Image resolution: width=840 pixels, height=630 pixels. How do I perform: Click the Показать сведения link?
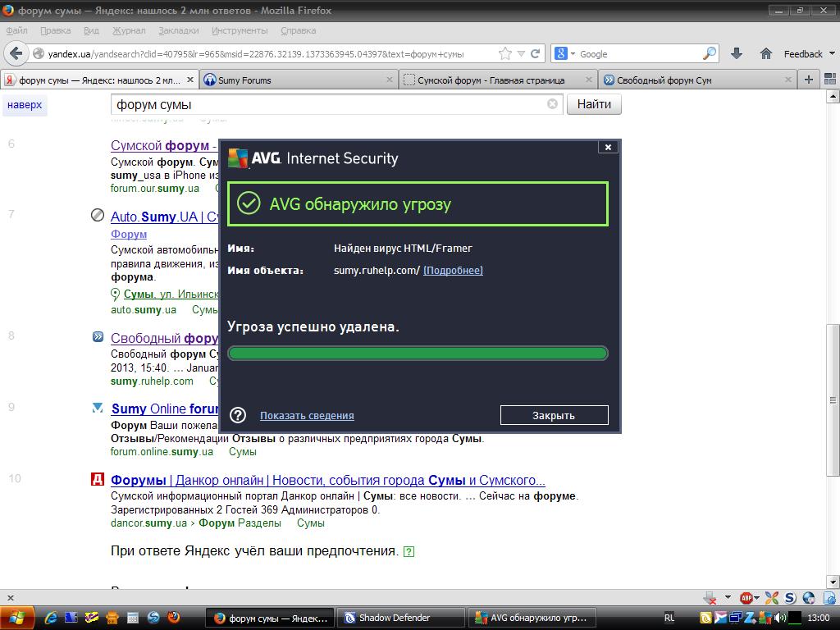(307, 416)
